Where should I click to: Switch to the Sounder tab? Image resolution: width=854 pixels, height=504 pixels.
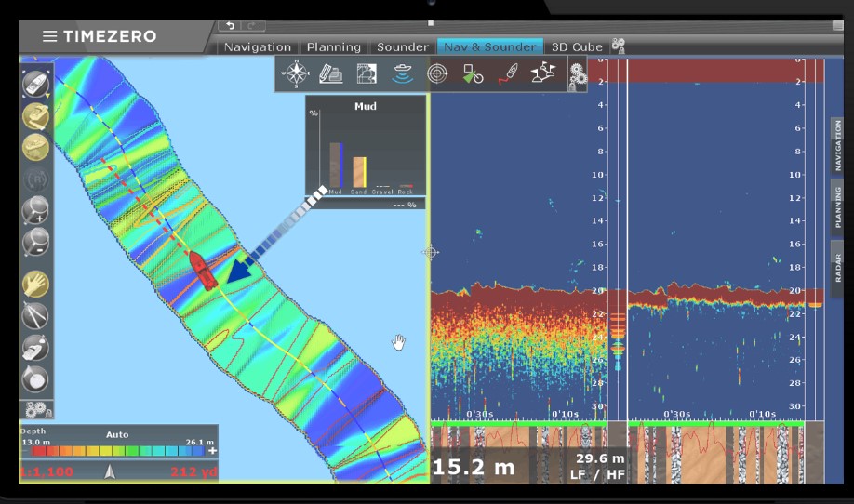[403, 46]
